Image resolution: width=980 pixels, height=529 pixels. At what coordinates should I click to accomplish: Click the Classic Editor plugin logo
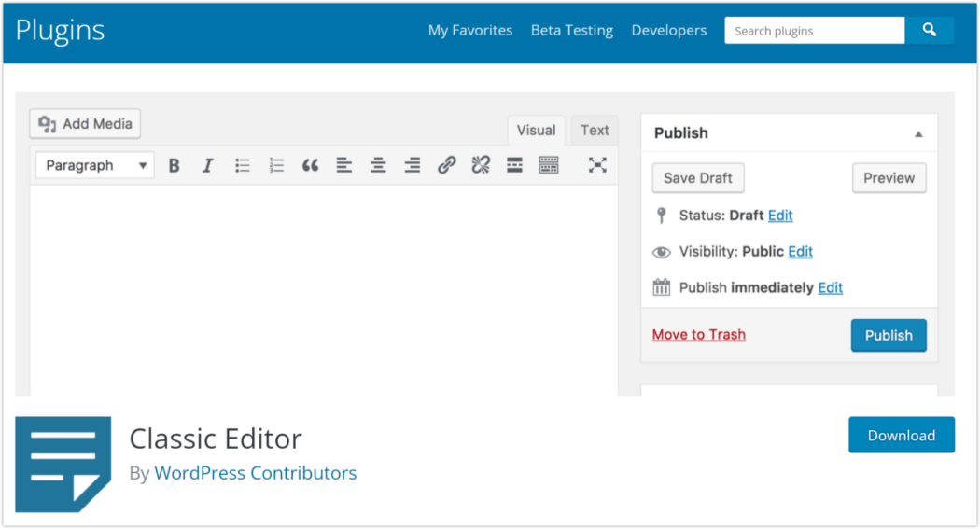[x=63, y=464]
